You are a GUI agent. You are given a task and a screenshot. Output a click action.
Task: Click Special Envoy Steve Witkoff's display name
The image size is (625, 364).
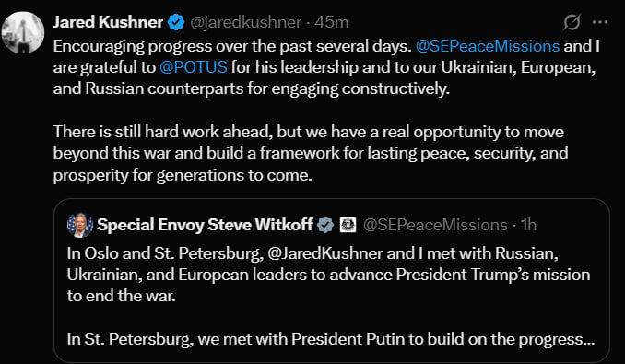coord(205,225)
